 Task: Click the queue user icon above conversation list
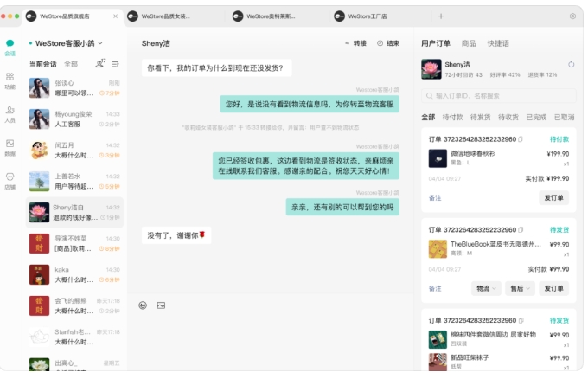100,64
